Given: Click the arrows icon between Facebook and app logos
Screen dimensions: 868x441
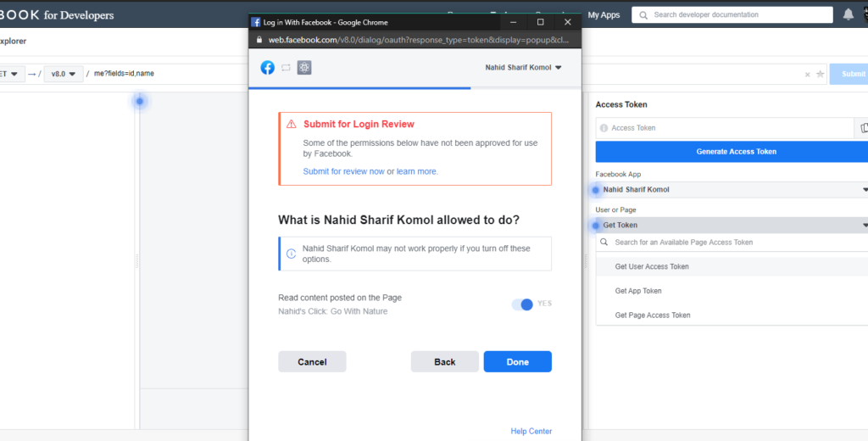Looking at the screenshot, I should coord(286,68).
